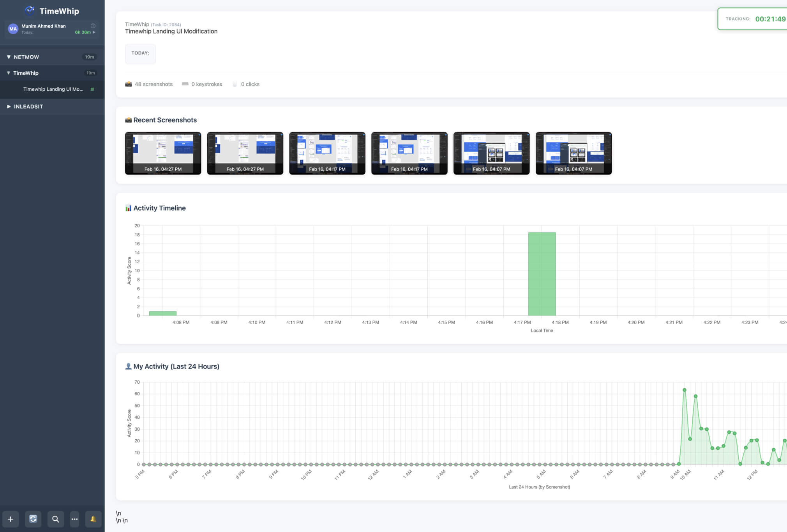
Task: Click the person icon beside My Activity heading
Action: pyautogui.click(x=128, y=366)
